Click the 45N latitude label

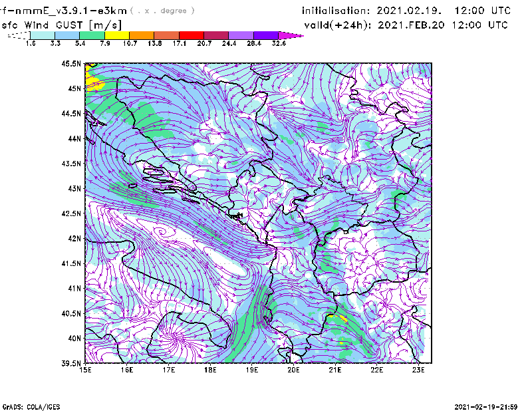pos(74,88)
